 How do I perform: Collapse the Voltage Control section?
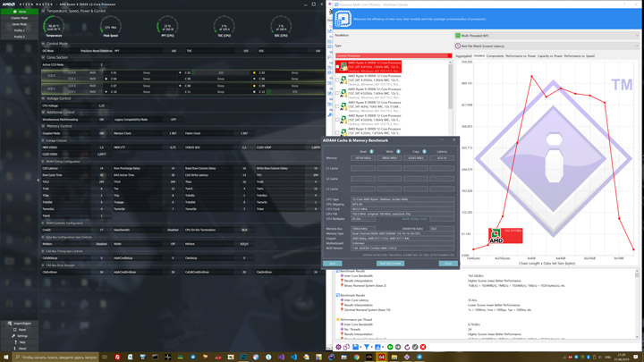point(43,98)
